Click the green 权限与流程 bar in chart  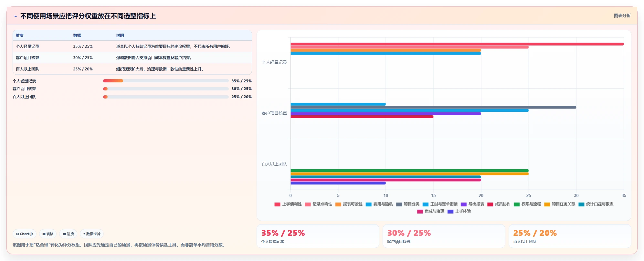pyautogui.click(x=409, y=171)
